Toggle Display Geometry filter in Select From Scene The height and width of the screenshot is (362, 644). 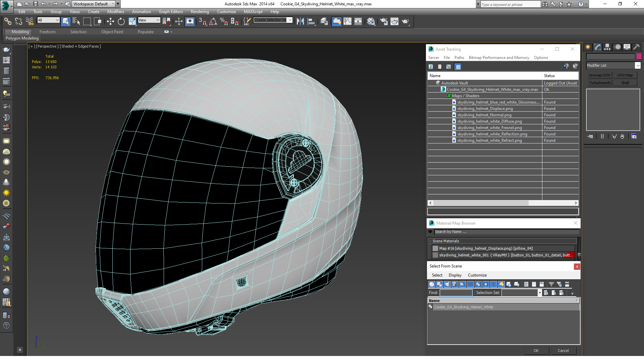coord(432,284)
